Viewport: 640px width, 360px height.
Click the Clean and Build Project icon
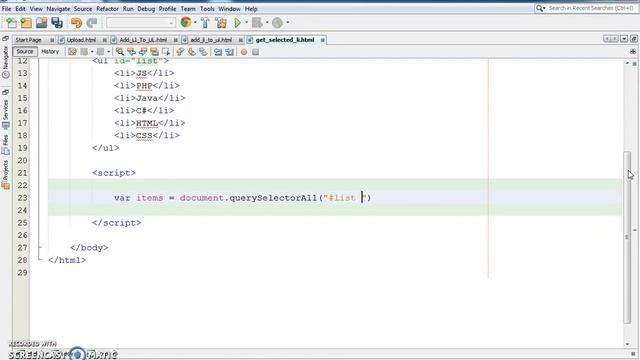click(x=221, y=23)
